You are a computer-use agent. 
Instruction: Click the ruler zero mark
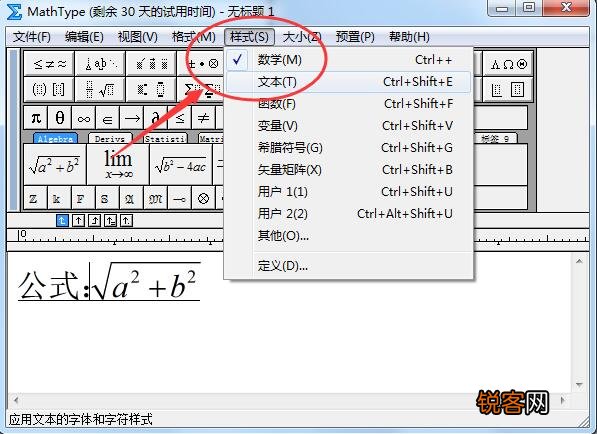pos(23,234)
